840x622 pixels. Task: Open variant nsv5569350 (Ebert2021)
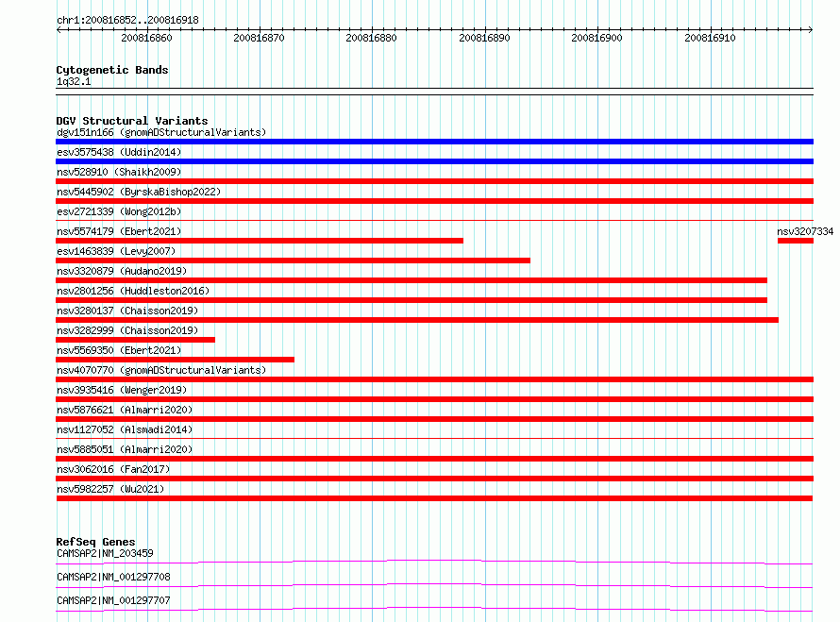119,350
